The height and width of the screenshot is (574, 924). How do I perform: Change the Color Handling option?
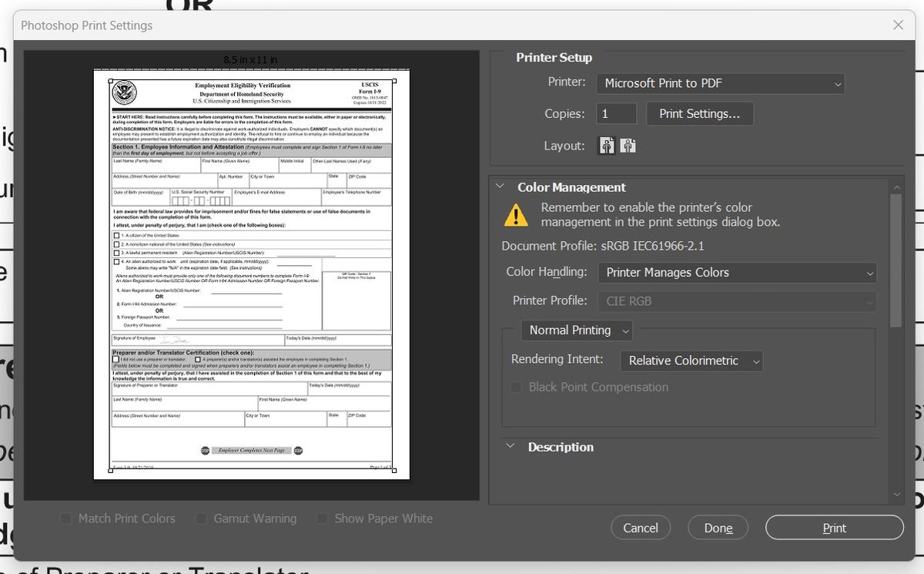[x=737, y=273]
